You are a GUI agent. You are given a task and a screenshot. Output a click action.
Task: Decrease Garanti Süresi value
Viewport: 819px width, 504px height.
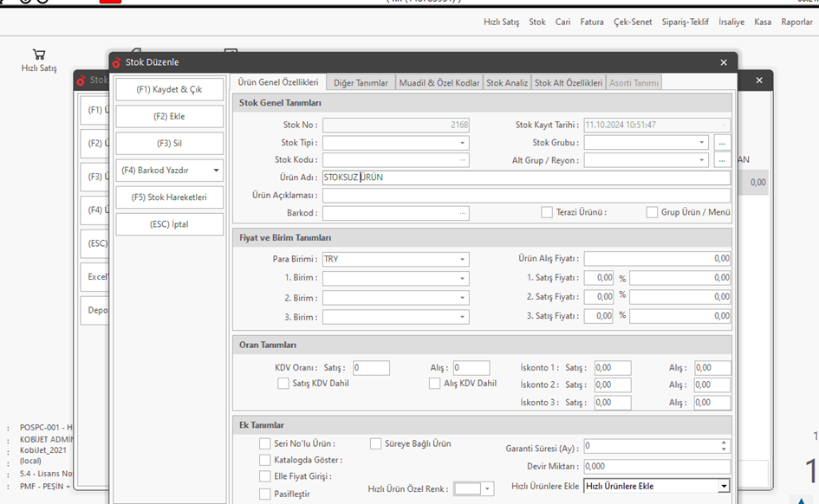pyautogui.click(x=724, y=449)
